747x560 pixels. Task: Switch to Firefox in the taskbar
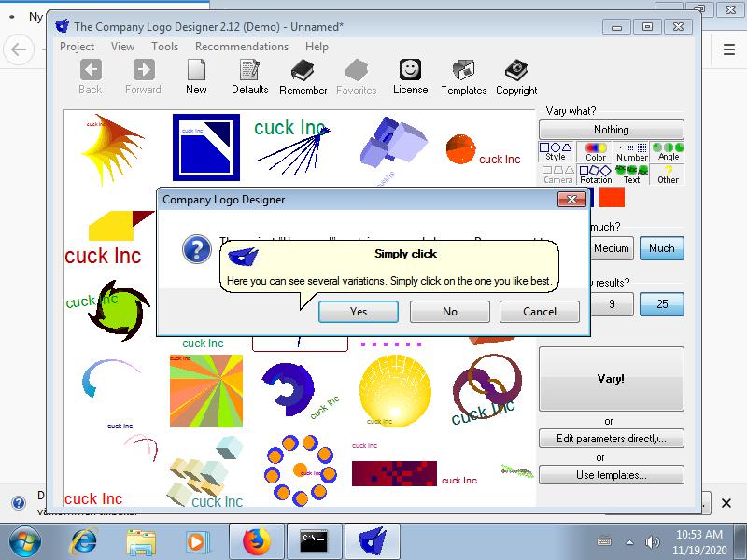(256, 542)
